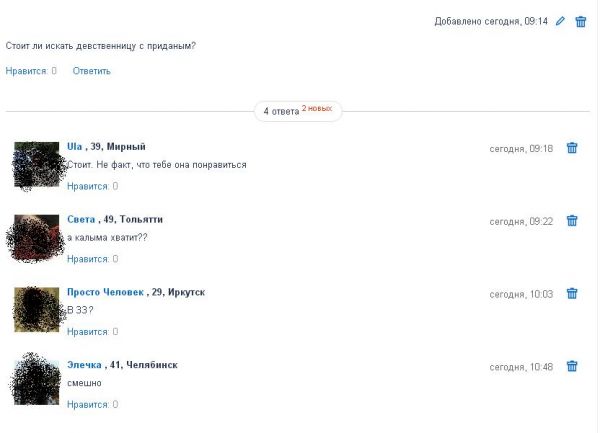Like Просто Человек's answer via Нравится
Screen dimensions: 600x433
pos(92,332)
